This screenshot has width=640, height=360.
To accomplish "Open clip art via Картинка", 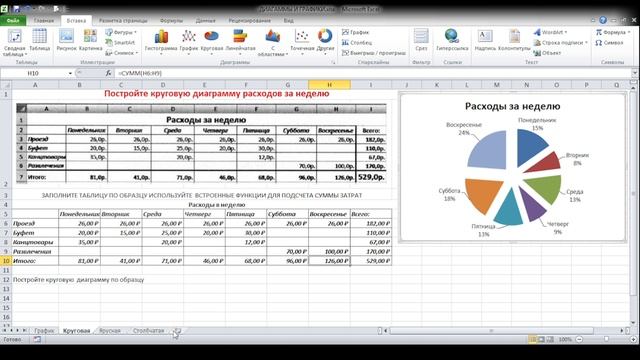I will pyautogui.click(x=90, y=40).
